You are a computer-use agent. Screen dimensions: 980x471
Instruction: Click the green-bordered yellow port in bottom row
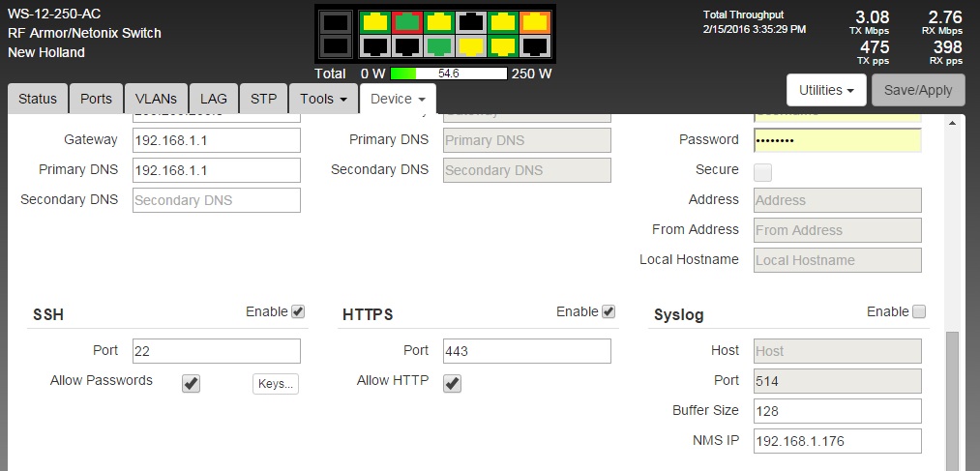point(503,45)
